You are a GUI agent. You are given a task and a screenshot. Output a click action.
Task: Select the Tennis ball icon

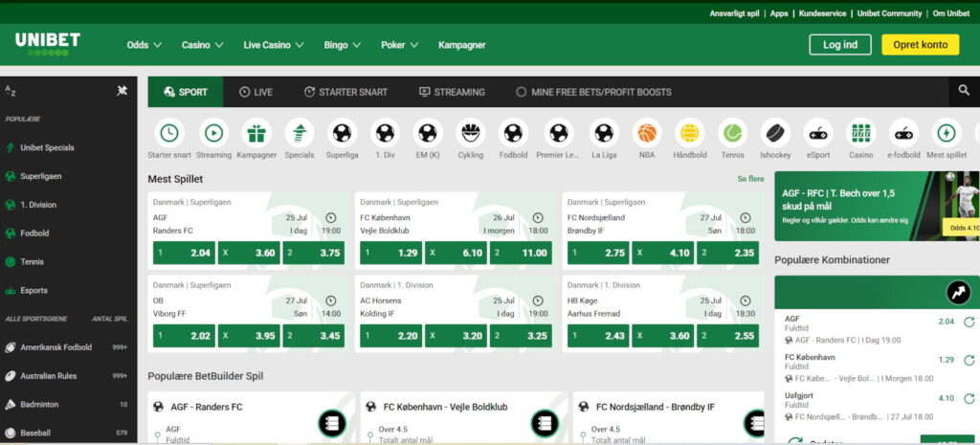click(732, 132)
